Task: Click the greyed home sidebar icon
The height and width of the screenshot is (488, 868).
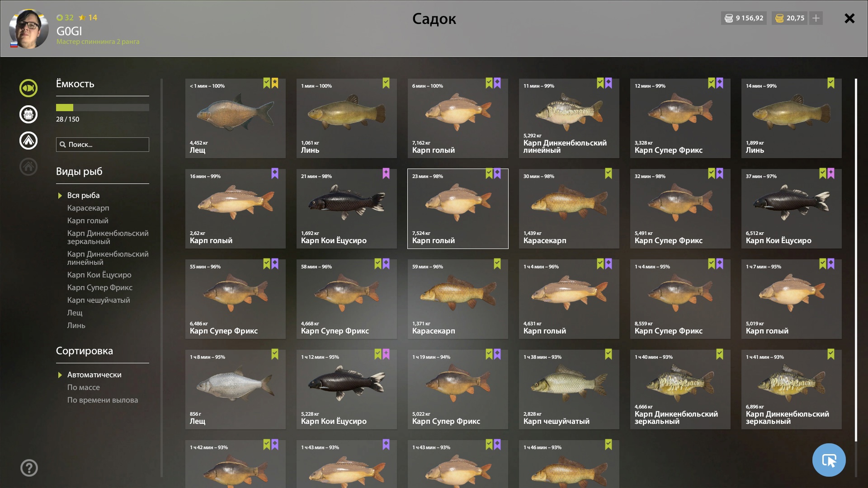Action: (x=28, y=167)
